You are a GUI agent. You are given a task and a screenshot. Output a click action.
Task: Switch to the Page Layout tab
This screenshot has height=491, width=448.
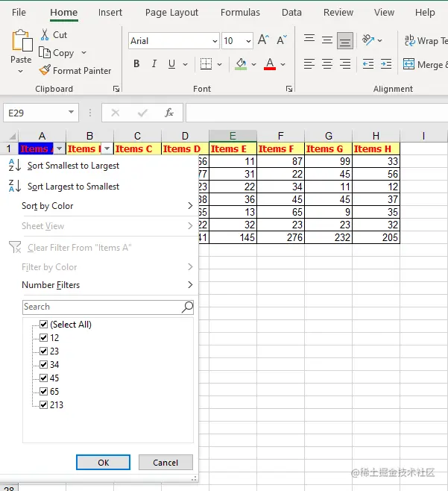(x=171, y=12)
